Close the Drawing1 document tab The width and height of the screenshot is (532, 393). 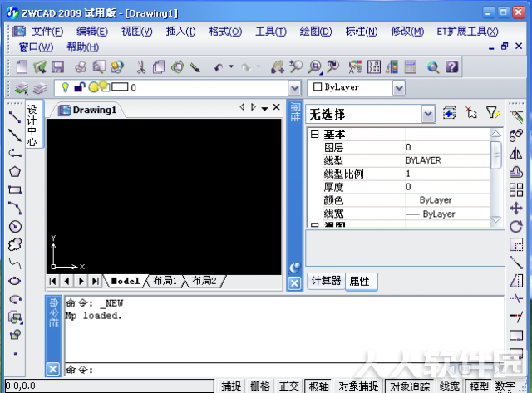pyautogui.click(x=276, y=107)
